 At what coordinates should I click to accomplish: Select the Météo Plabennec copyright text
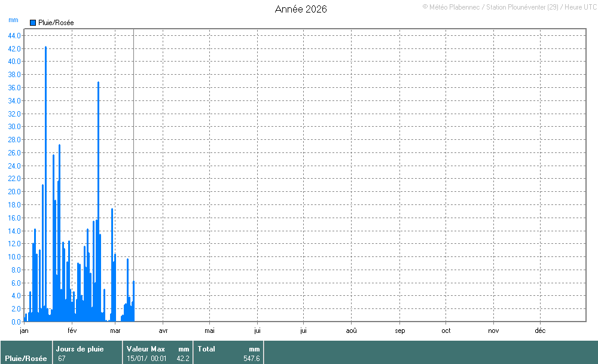pyautogui.click(x=508, y=7)
